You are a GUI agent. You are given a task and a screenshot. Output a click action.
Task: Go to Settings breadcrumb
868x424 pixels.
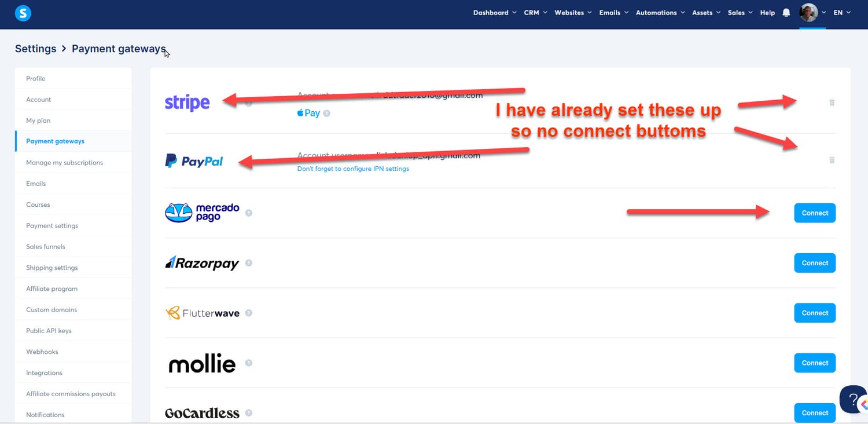36,49
